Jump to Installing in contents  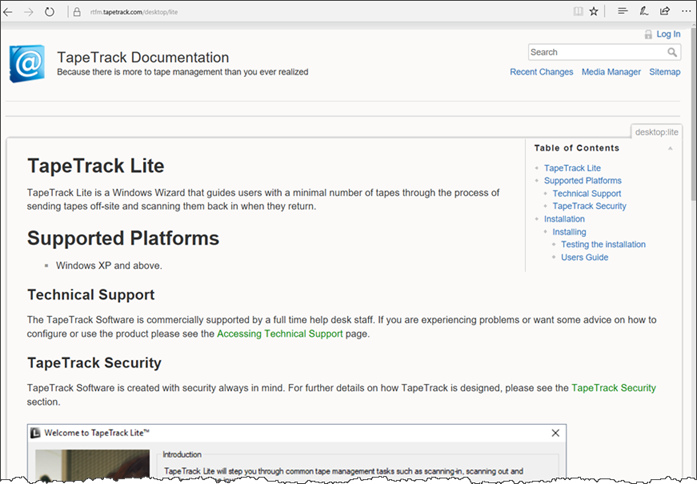click(x=569, y=232)
